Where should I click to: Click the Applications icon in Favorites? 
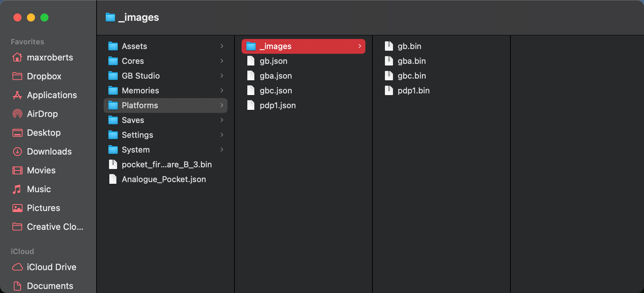click(17, 95)
